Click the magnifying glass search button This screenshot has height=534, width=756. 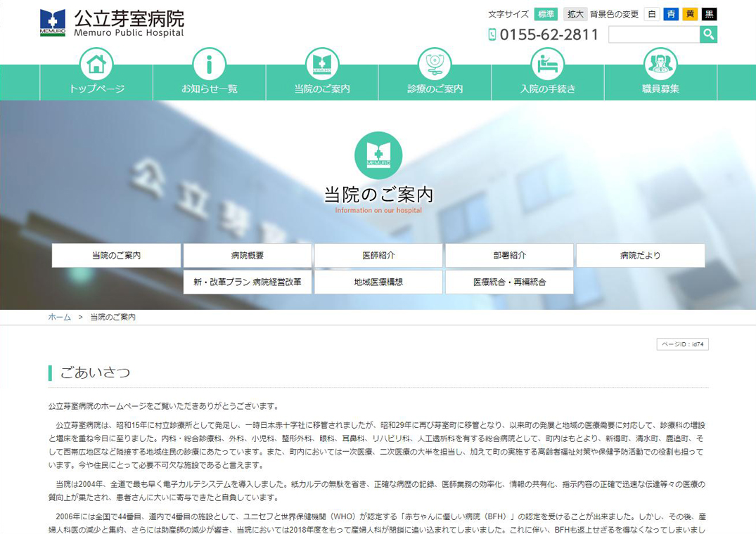(x=708, y=34)
